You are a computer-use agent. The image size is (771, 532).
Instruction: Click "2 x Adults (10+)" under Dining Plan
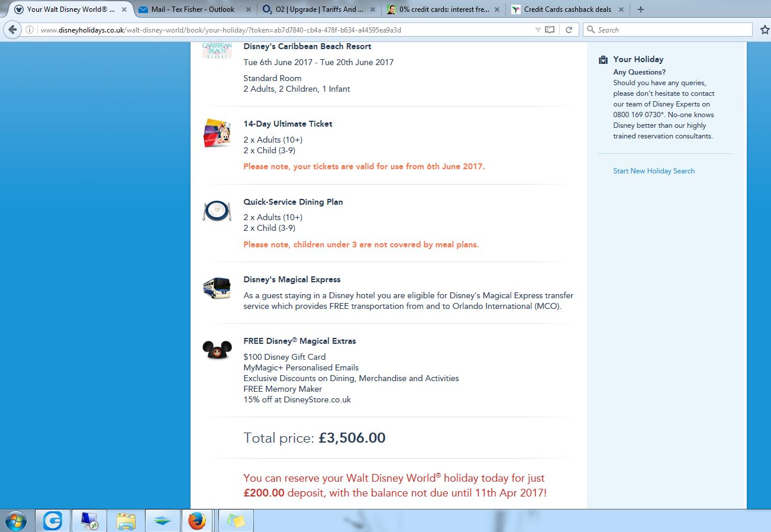273,217
